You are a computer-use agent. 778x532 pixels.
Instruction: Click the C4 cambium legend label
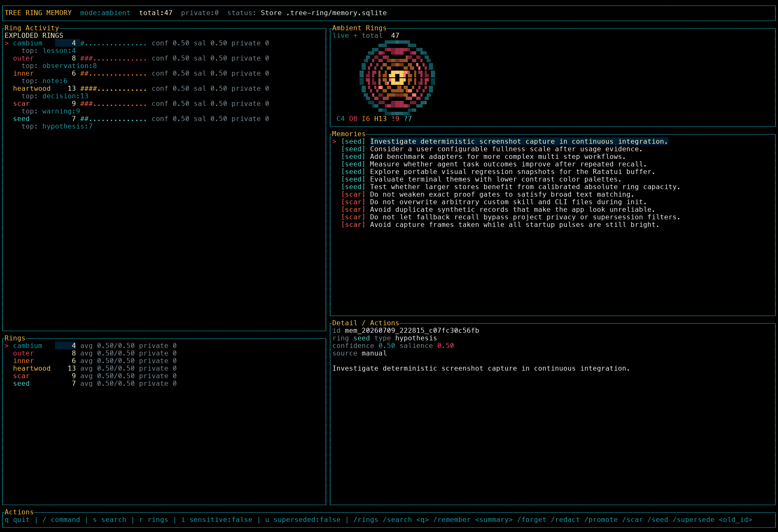pyautogui.click(x=341, y=119)
